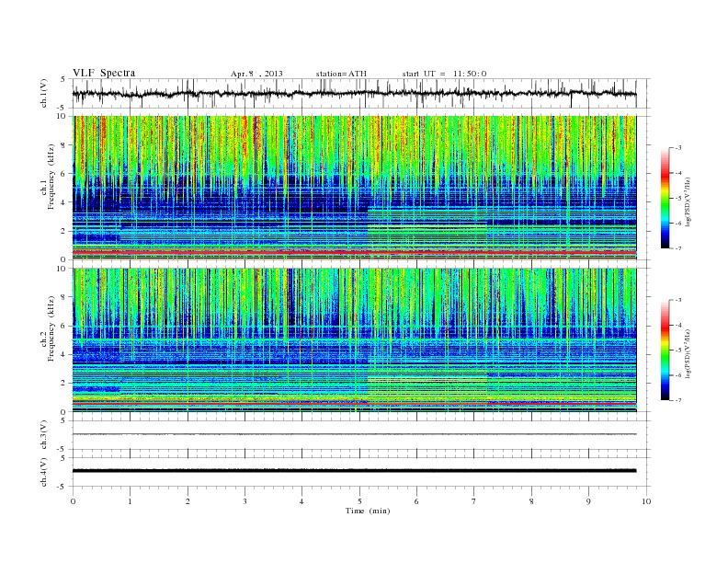Click the "6" kHz tick of ch.2 spectrogram

point(64,326)
